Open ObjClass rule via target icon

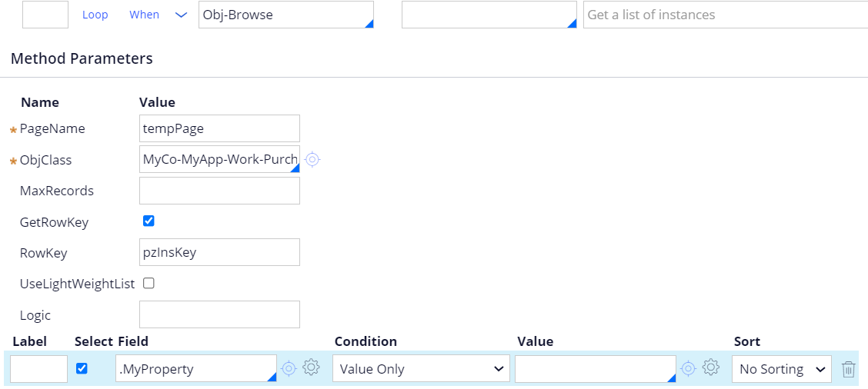coord(312,159)
